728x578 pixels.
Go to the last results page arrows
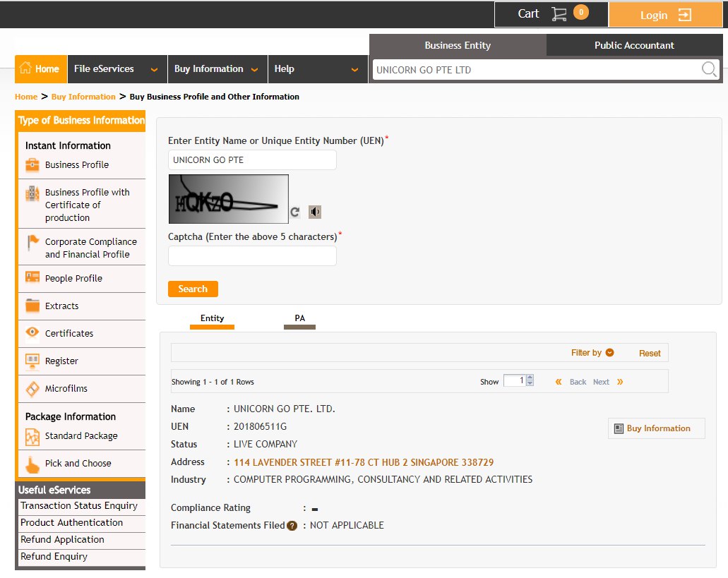coord(620,382)
